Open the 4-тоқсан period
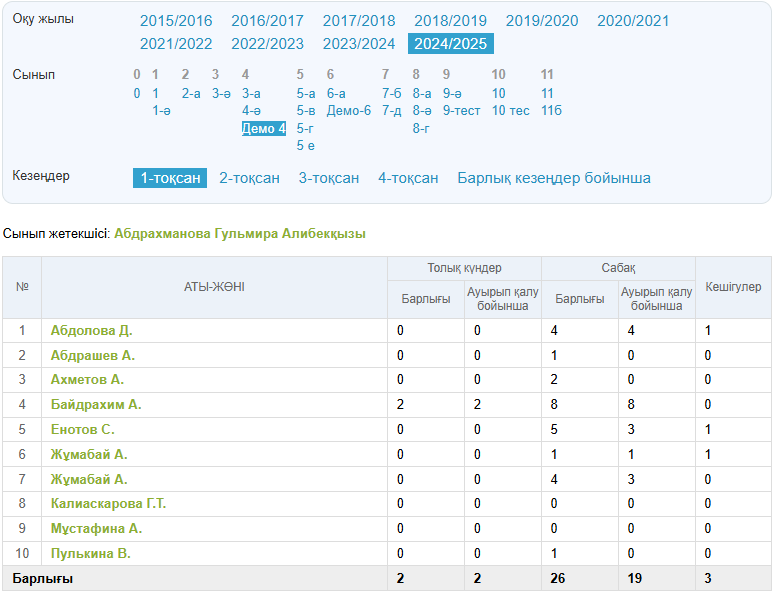The image size is (777, 597). coord(408,178)
